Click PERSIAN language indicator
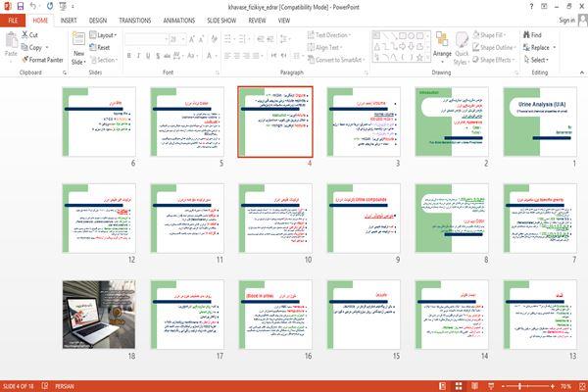 [x=65, y=386]
